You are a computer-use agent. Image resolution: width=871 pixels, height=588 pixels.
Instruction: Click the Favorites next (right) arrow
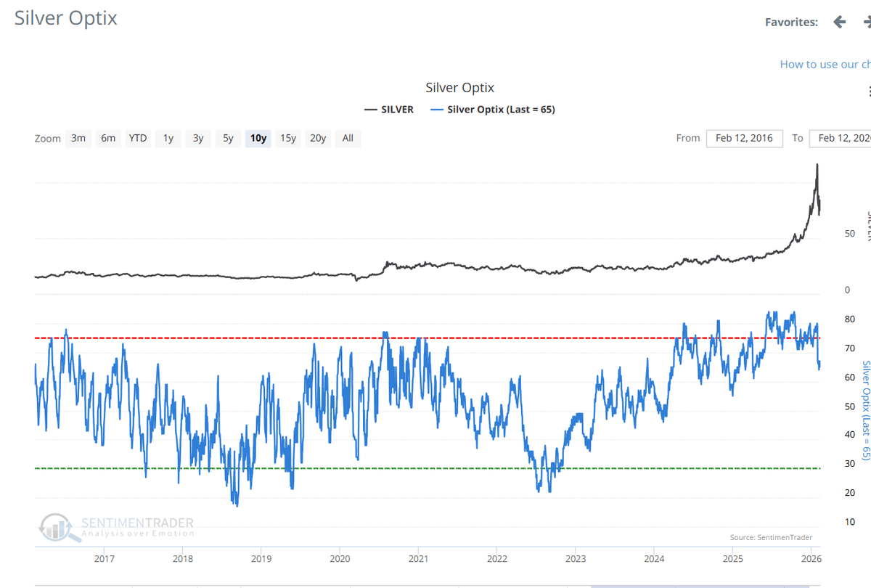866,23
